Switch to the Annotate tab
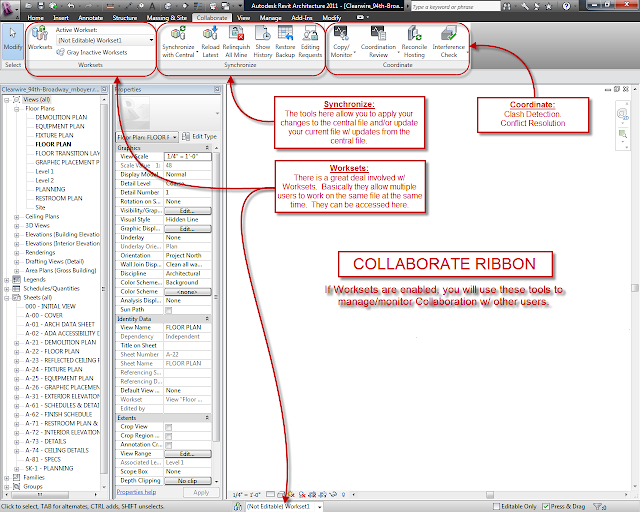 [91, 18]
